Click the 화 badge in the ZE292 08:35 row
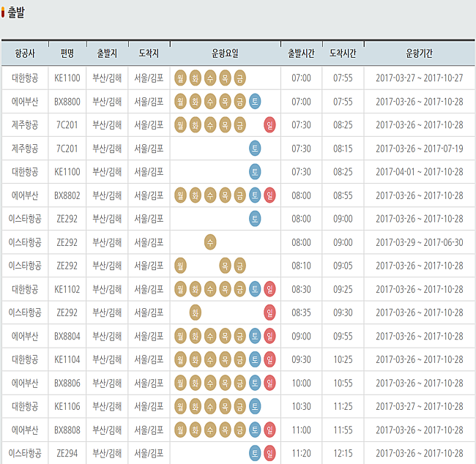 [196, 313]
